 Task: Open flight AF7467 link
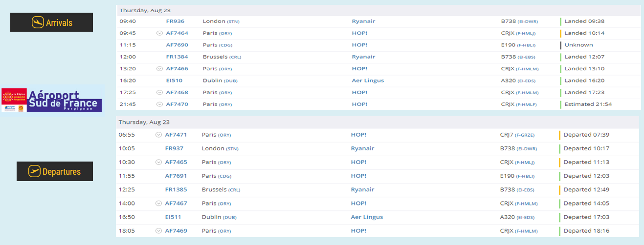(176, 203)
